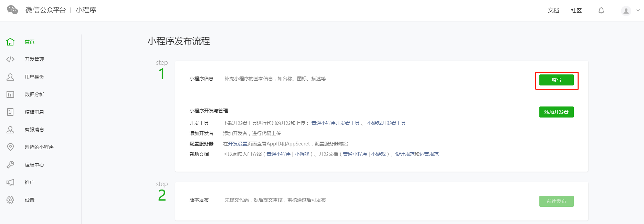The image size is (644, 224).
Task: Click the home icon in sidebar
Action: pyautogui.click(x=10, y=42)
